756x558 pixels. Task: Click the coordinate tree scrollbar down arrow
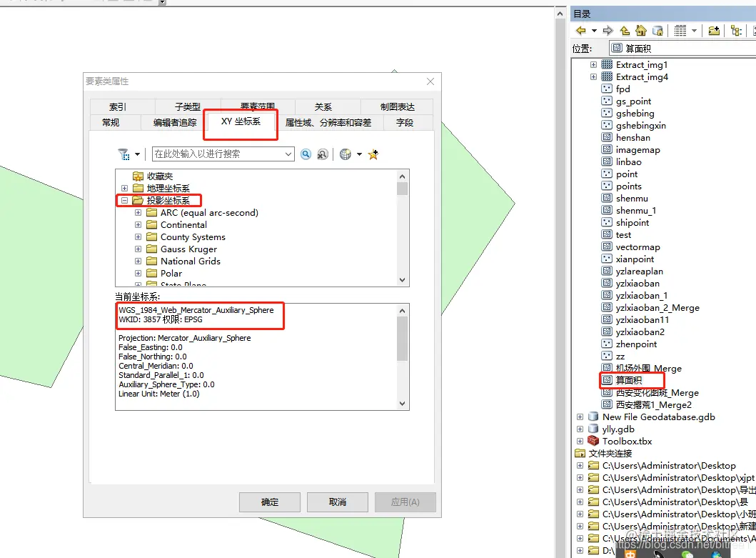pyautogui.click(x=402, y=280)
